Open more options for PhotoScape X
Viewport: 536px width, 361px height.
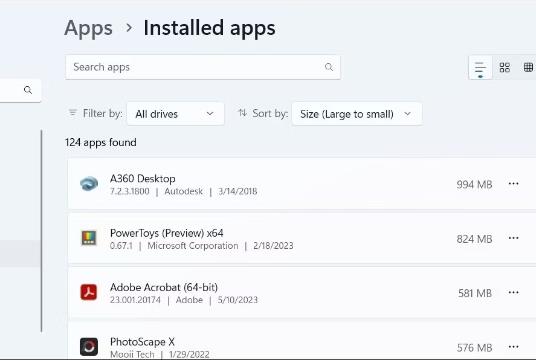pos(513,347)
